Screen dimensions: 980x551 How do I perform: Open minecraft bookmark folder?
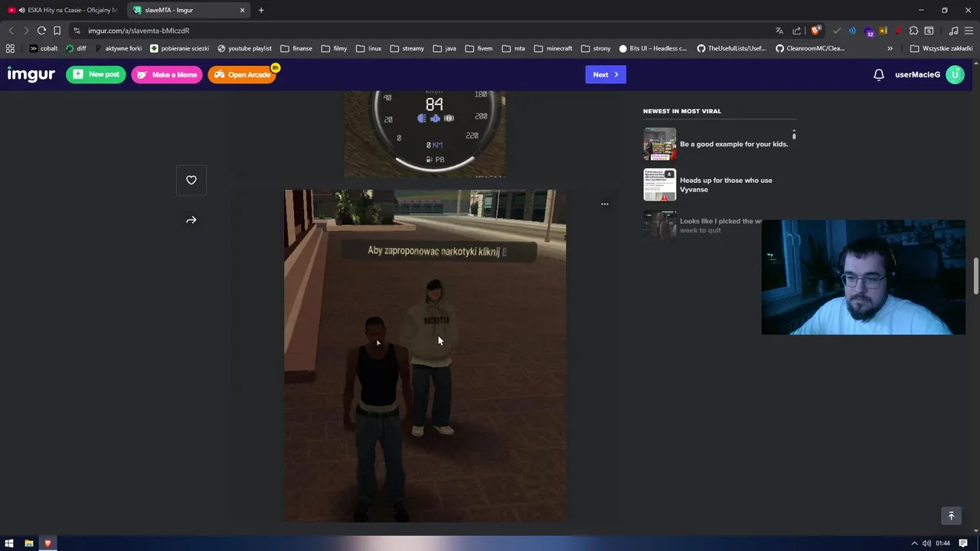pyautogui.click(x=553, y=48)
